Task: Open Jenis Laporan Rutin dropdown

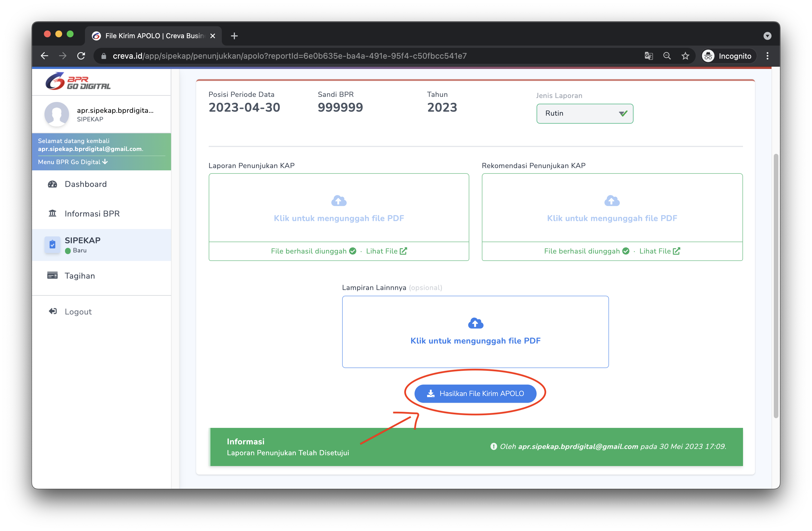Action: tap(585, 113)
